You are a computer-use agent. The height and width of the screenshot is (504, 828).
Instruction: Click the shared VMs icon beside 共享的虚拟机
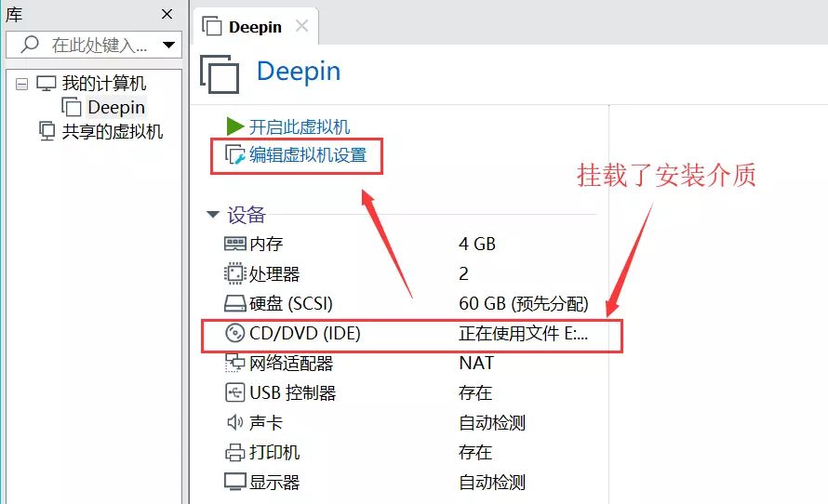click(x=47, y=131)
